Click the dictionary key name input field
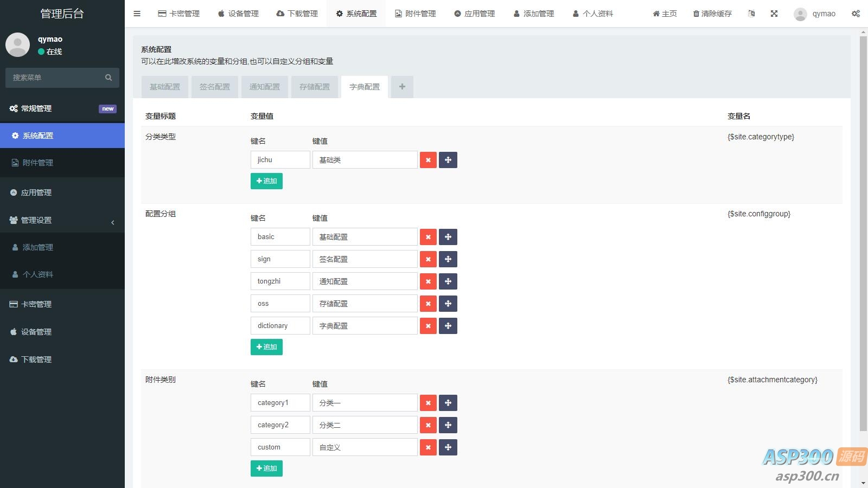Viewport: 868px width, 488px height. pyautogui.click(x=280, y=326)
